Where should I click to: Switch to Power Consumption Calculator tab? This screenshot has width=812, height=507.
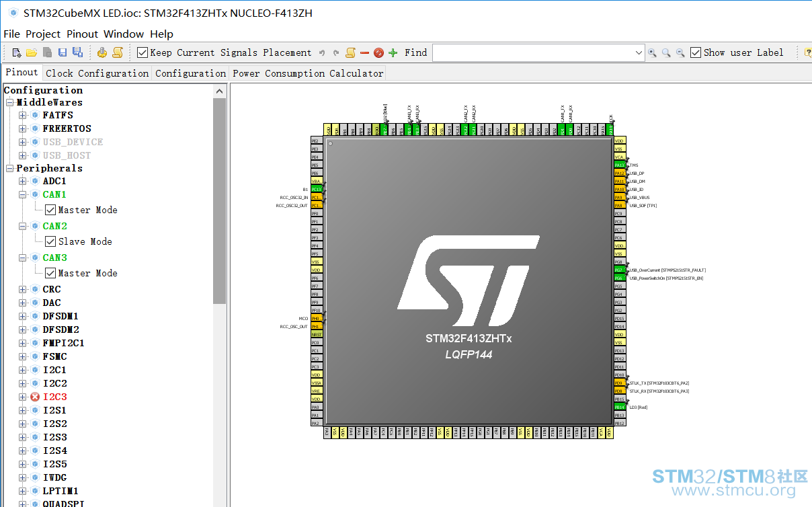[308, 73]
